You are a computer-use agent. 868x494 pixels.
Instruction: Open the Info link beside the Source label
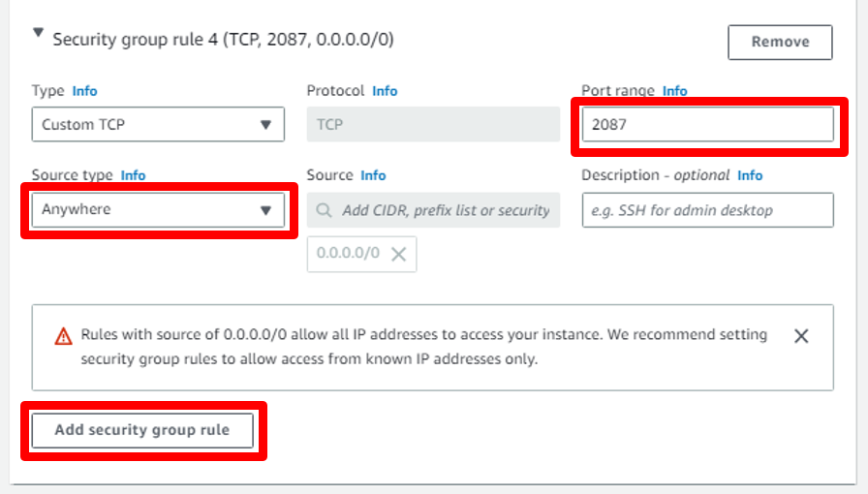point(373,175)
